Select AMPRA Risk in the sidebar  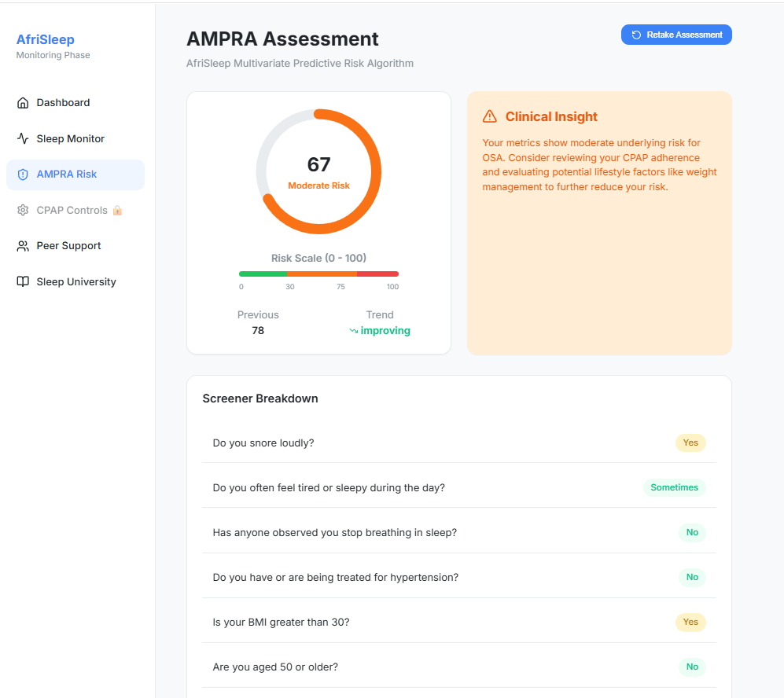click(75, 174)
